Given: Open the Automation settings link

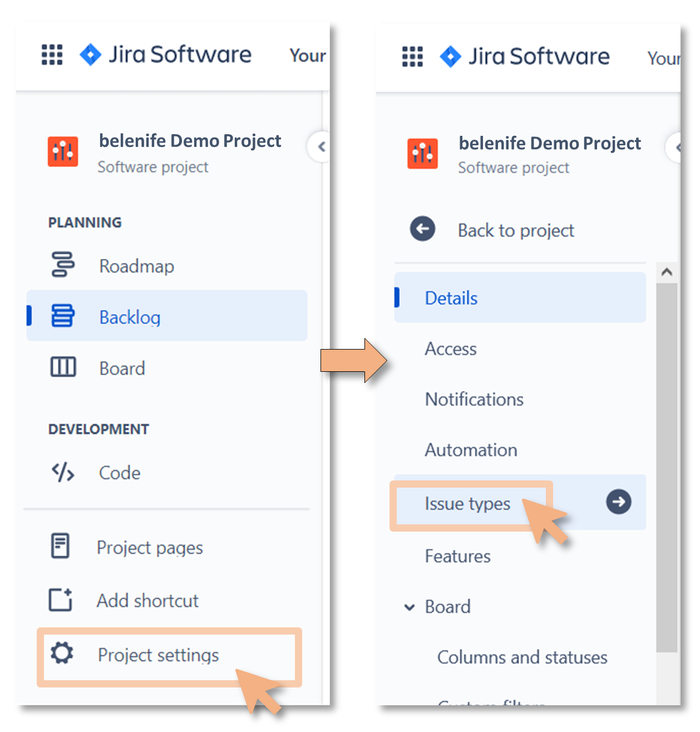Looking at the screenshot, I should click(471, 450).
